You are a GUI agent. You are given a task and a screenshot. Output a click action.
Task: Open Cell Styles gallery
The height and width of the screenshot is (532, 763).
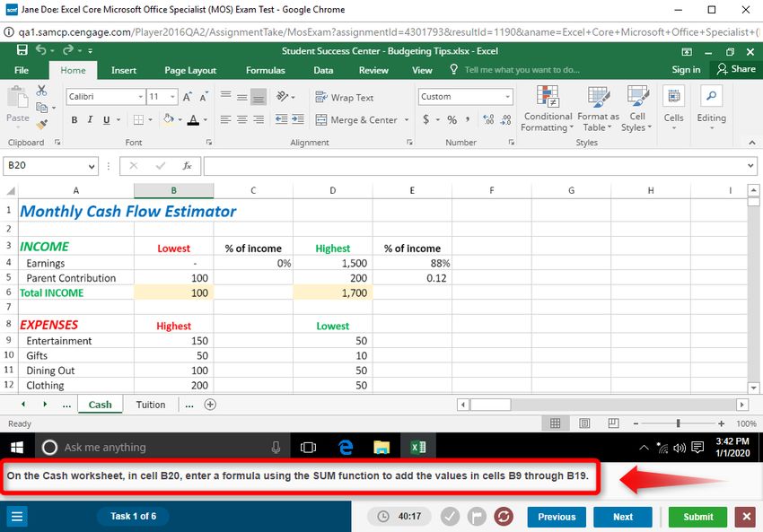[x=637, y=109]
